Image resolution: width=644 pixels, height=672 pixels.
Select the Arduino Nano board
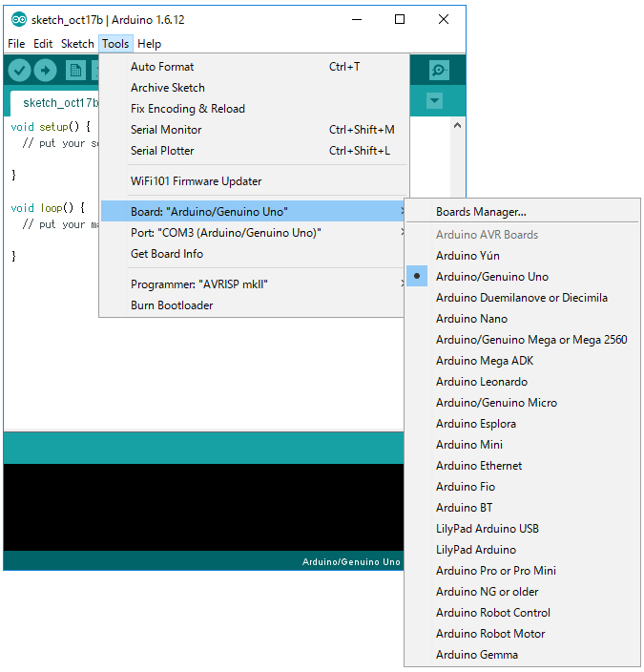pyautogui.click(x=522, y=319)
